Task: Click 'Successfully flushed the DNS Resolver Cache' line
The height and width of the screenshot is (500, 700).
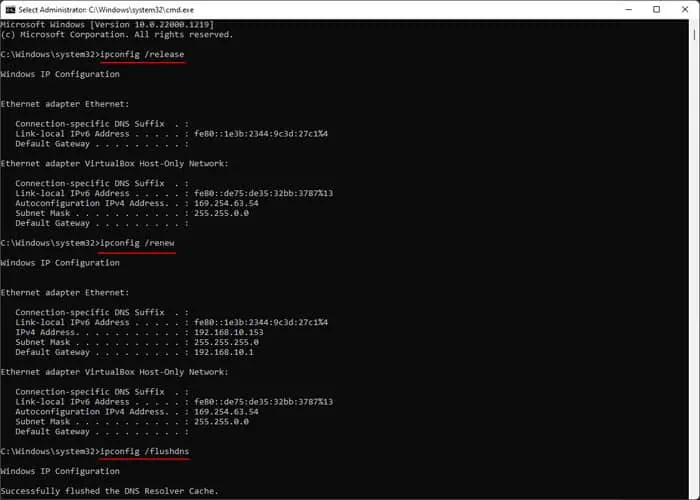Action: 109,491
